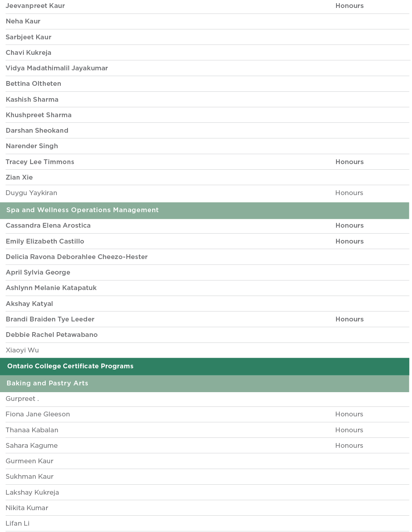Select Vidya Madathimalil Jayakumar in the list
The height and width of the screenshot is (532, 412).
coord(57,68)
